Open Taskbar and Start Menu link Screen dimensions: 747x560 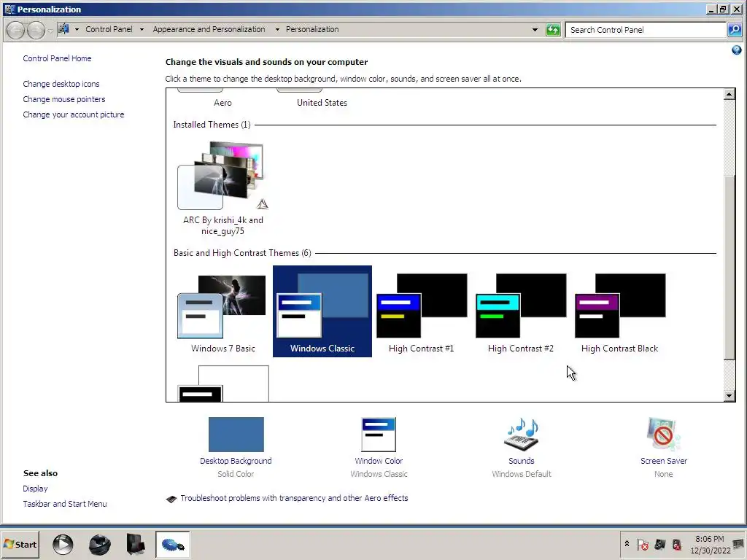coord(65,504)
